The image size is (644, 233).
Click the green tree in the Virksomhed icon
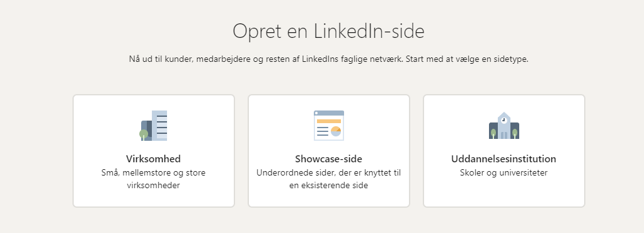click(x=143, y=134)
